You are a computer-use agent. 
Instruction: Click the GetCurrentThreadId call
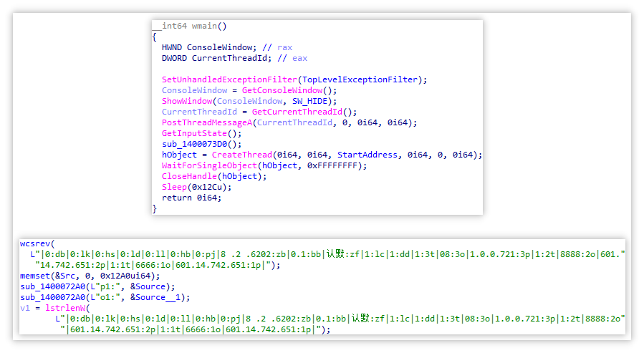point(297,112)
